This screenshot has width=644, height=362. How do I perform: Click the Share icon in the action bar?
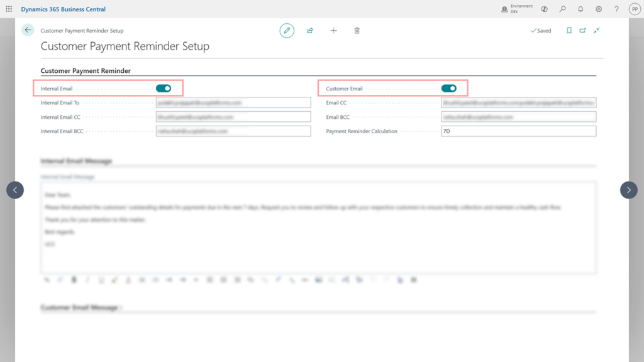(310, 30)
